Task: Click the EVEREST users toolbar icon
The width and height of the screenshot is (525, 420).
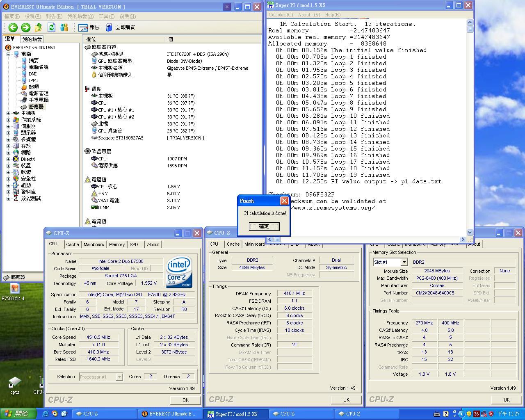Action: point(64,27)
